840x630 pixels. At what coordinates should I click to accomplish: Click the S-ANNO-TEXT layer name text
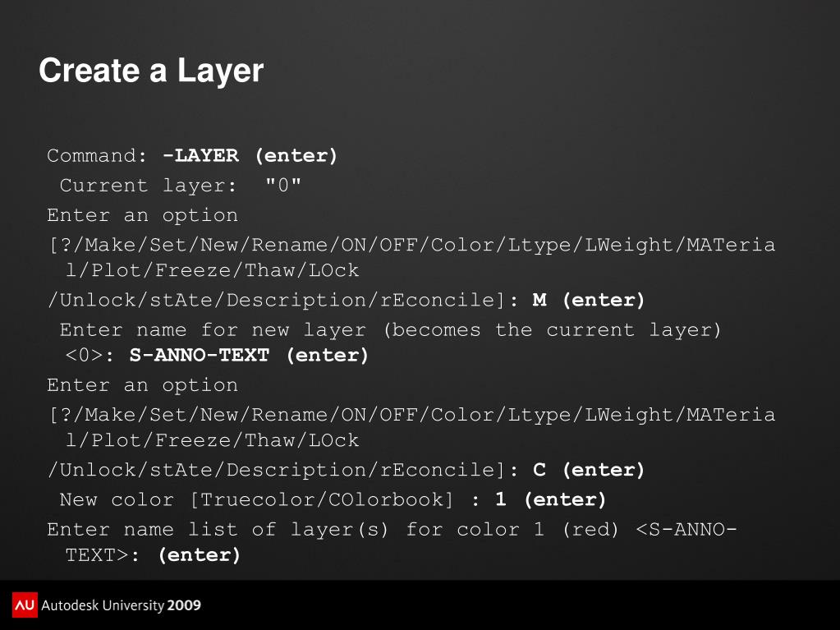click(x=200, y=355)
